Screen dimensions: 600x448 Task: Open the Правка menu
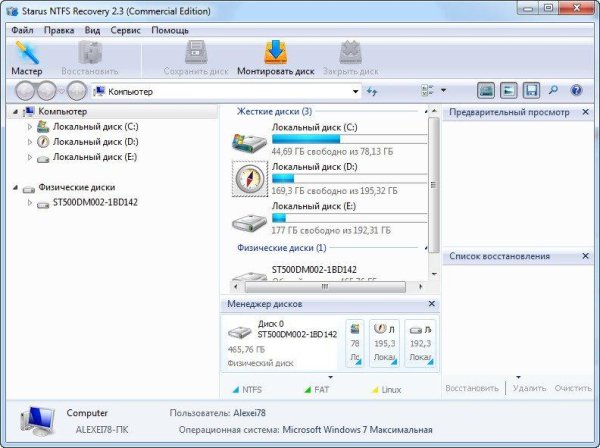(x=59, y=30)
